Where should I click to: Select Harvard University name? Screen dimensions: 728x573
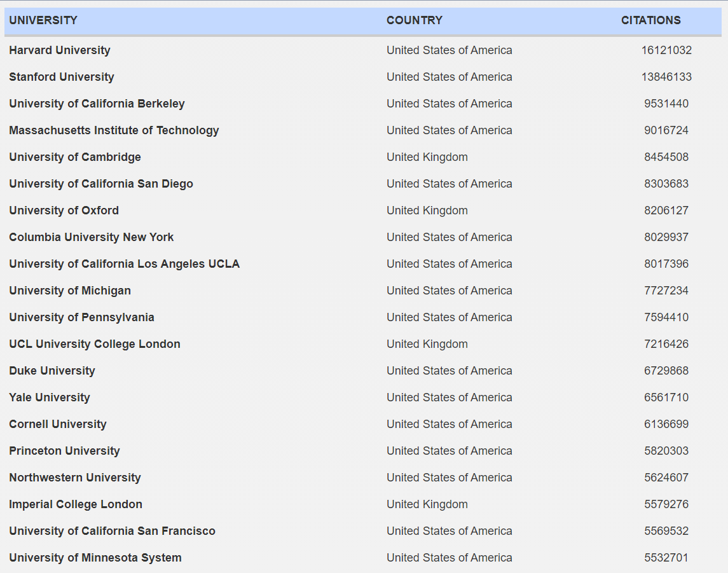[x=59, y=50]
